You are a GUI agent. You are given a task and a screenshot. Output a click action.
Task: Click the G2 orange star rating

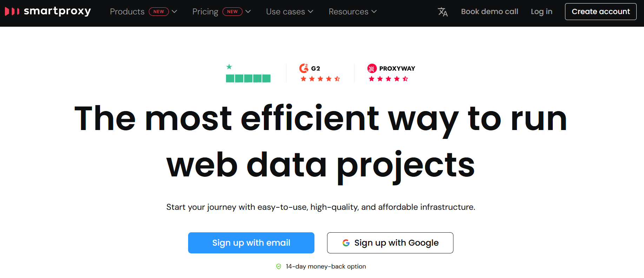pyautogui.click(x=320, y=79)
